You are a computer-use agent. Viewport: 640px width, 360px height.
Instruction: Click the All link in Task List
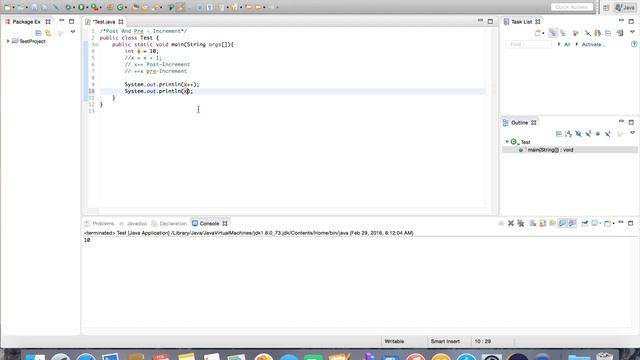567,44
